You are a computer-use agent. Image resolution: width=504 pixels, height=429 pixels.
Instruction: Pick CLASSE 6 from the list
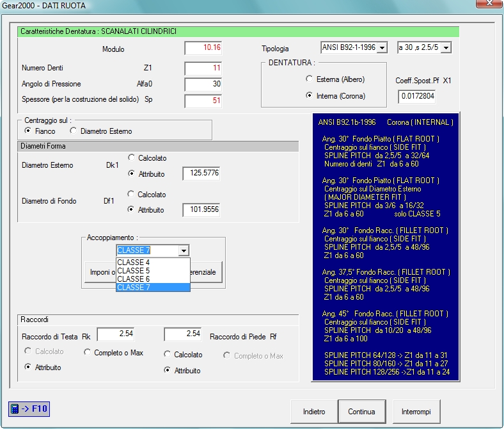pyautogui.click(x=153, y=279)
